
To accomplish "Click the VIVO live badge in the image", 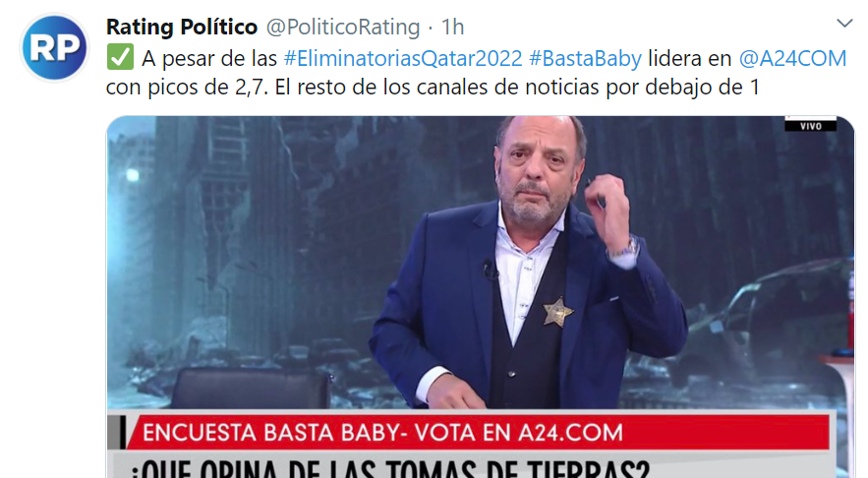I will click(810, 125).
